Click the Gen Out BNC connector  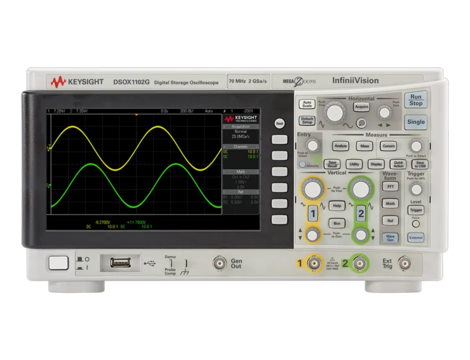tap(220, 263)
